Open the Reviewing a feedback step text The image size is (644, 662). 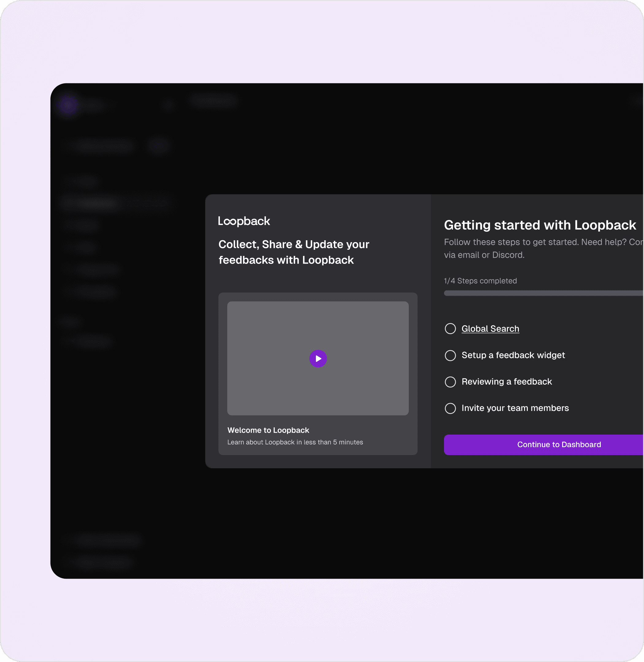pos(507,381)
